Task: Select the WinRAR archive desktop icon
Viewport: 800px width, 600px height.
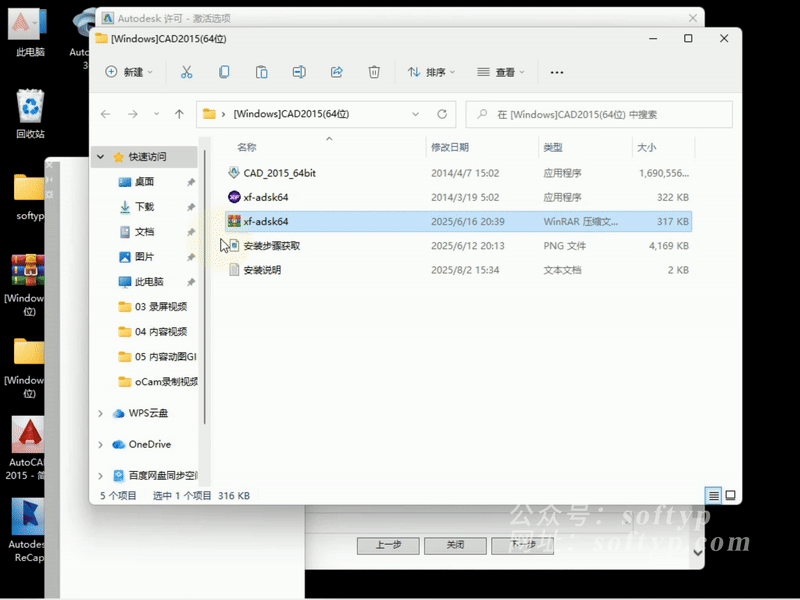Action: [27, 285]
